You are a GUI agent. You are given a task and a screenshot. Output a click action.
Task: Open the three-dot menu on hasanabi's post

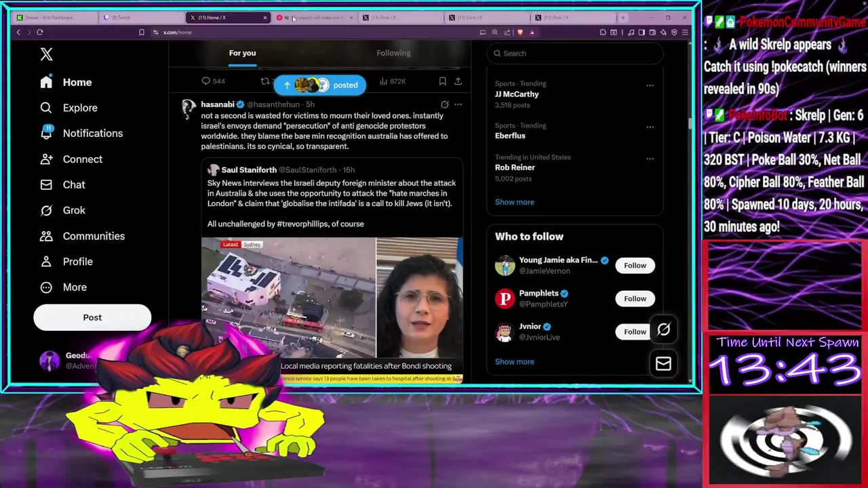coord(458,104)
